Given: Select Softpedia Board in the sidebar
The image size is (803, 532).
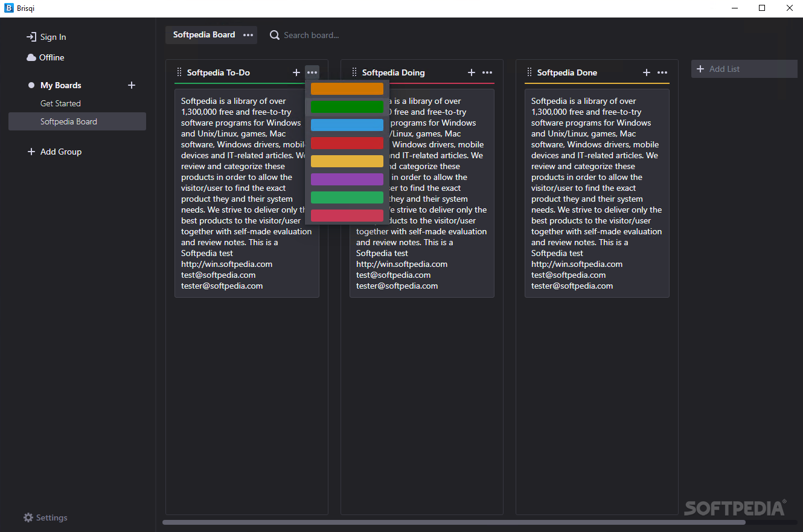Looking at the screenshot, I should [77, 121].
